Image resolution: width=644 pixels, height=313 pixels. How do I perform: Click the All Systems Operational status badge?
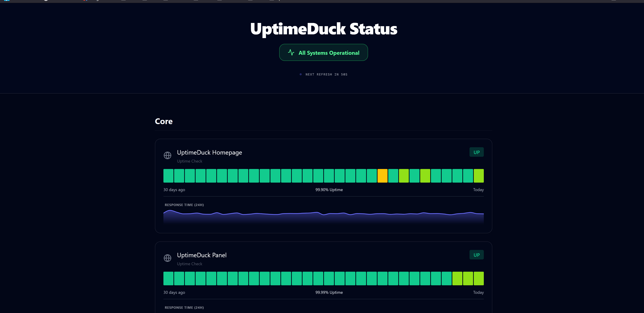coord(323,52)
